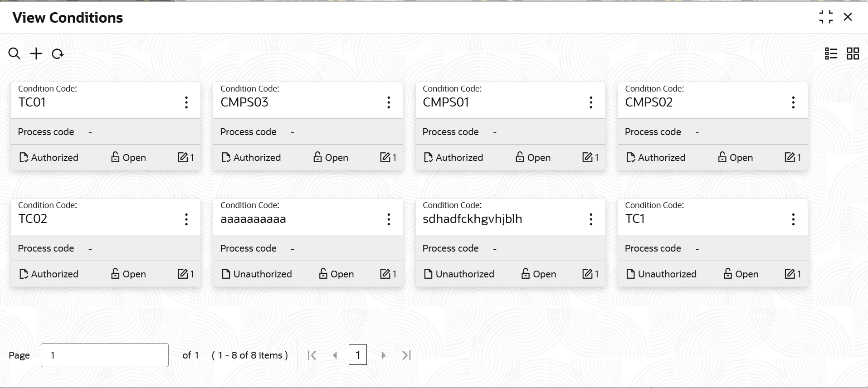The image size is (868, 388).
Task: Expand the CMPS01 card three-dot menu
Action: pyautogui.click(x=591, y=102)
